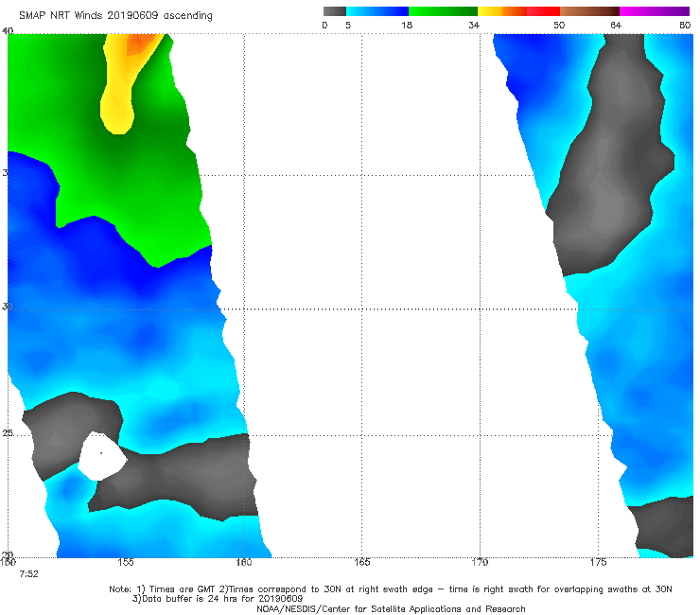Image resolution: width=700 pixels, height=615 pixels.
Task: Click the '40' latitude axis label
Action: click(x=8, y=30)
